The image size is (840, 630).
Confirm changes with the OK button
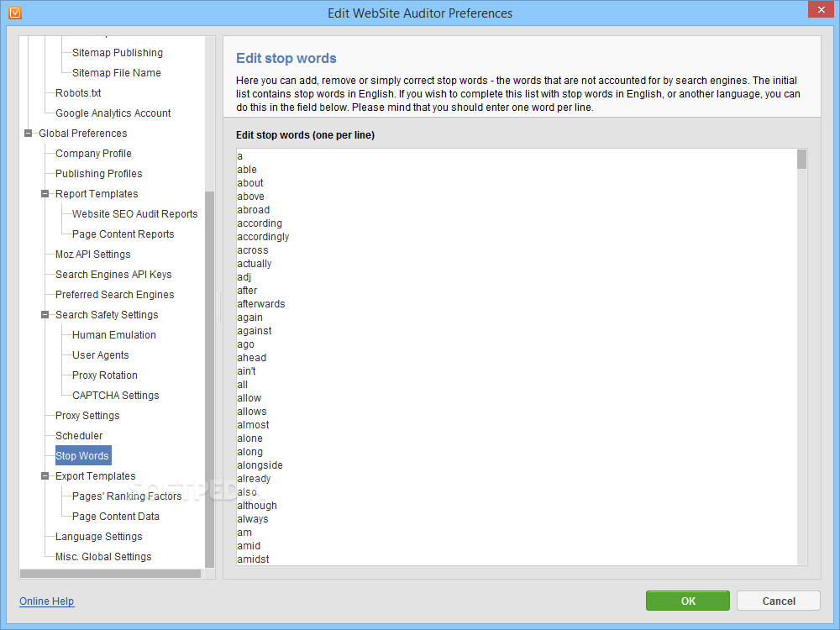688,601
